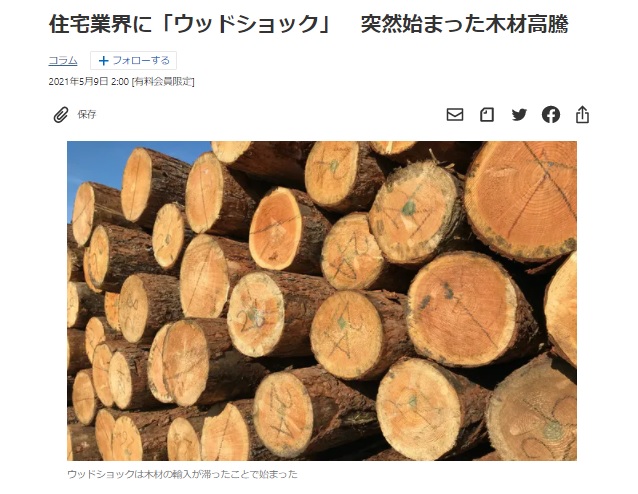This screenshot has height=494, width=638.
Task: Follow the コラム topic via フォローする
Action: [x=133, y=61]
